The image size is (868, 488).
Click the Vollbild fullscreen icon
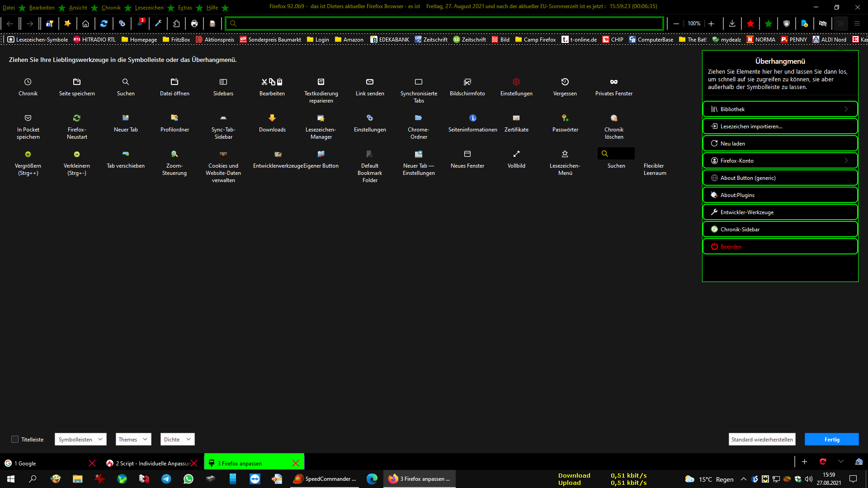tap(516, 154)
